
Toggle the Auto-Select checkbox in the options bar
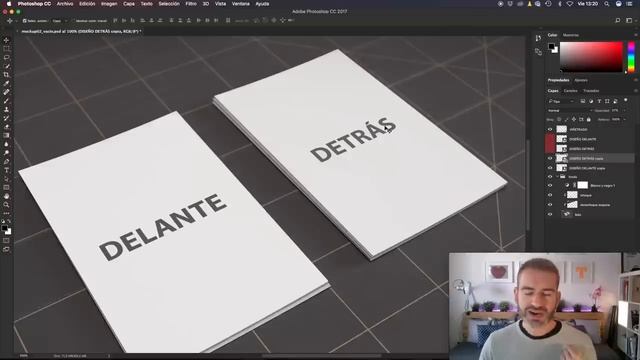point(24,21)
